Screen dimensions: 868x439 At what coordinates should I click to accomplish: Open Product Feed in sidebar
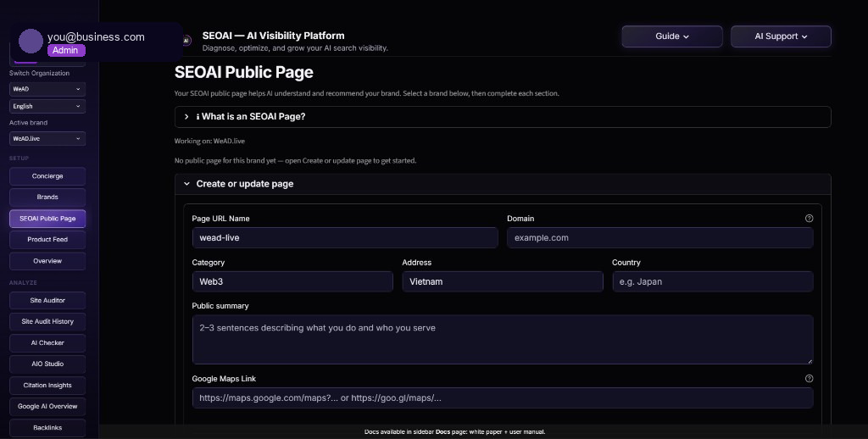point(47,240)
